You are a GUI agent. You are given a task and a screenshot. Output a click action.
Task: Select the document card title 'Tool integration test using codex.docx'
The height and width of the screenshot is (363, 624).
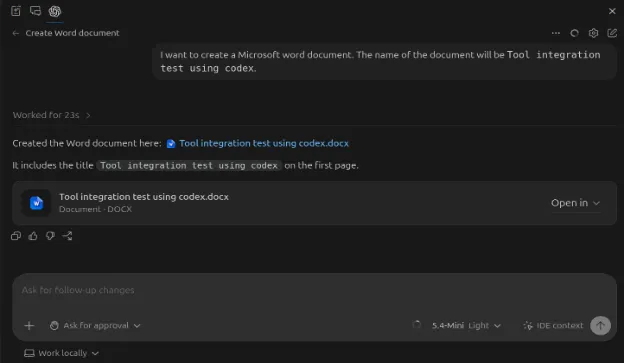tap(144, 197)
